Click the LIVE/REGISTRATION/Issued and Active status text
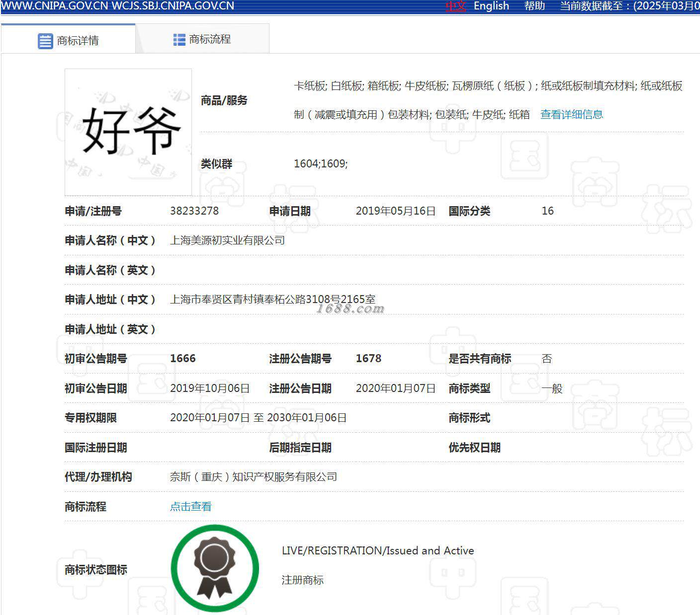Screen dimensions: 700x615 (x=378, y=550)
